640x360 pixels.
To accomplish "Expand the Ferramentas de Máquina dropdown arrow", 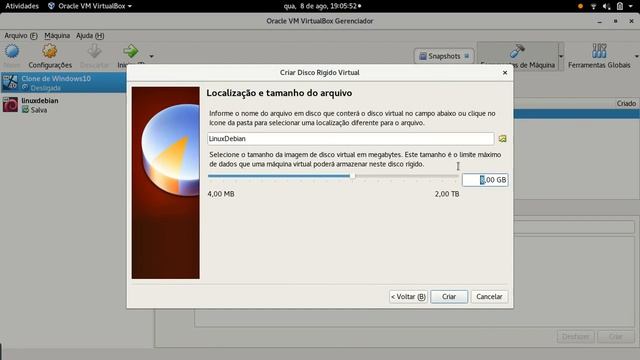I will point(561,56).
